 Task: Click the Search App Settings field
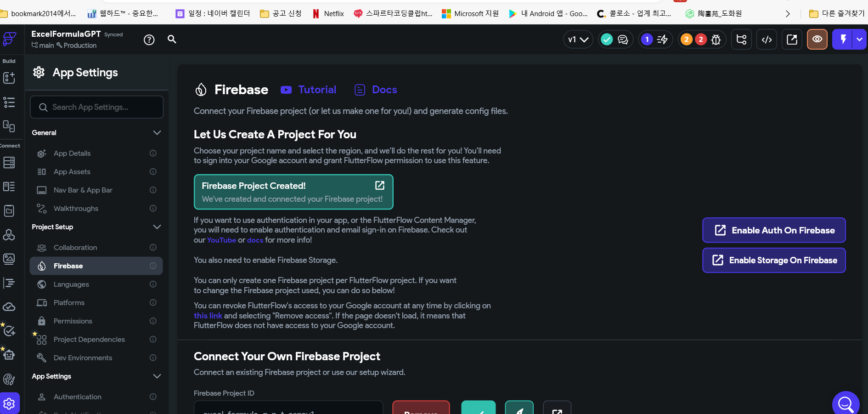[96, 107]
